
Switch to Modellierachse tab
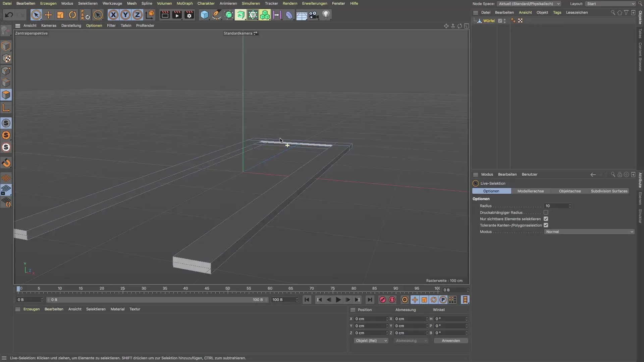[531, 191]
